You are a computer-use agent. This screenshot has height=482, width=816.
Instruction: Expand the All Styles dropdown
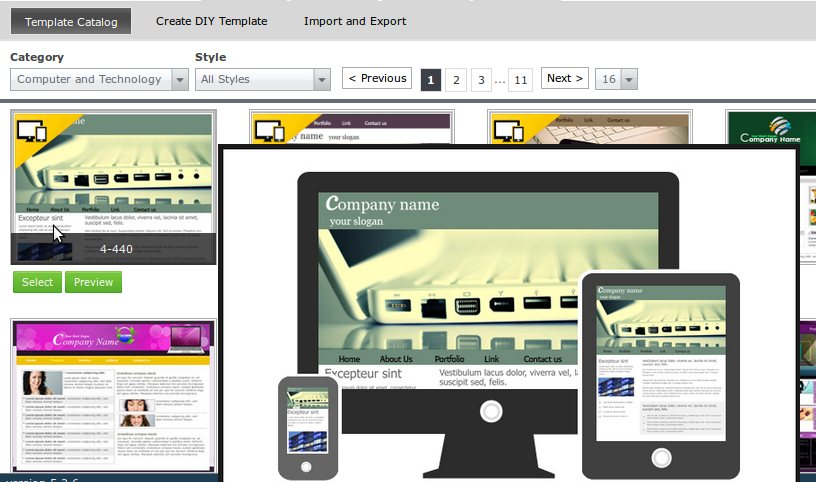(x=263, y=80)
